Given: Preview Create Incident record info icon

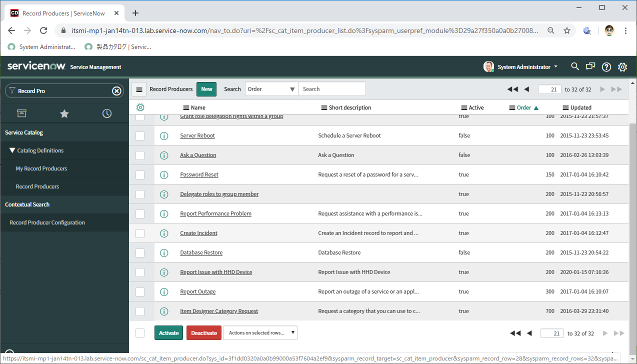Looking at the screenshot, I should (x=163, y=233).
